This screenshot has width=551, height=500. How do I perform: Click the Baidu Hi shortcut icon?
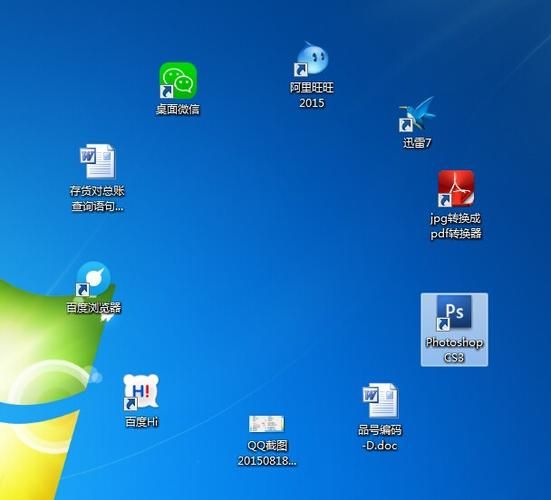coord(141,392)
